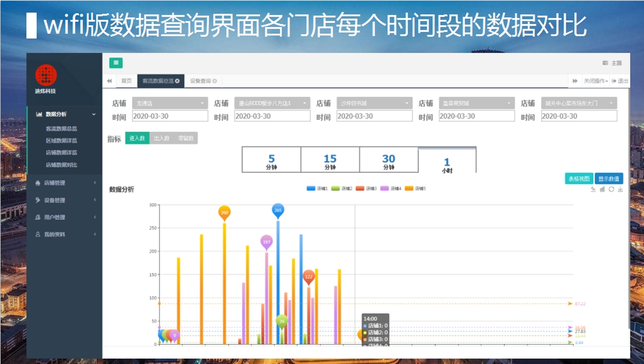This screenshot has height=364, width=644.
Task: Click the 显示数值 button
Action: click(608, 178)
